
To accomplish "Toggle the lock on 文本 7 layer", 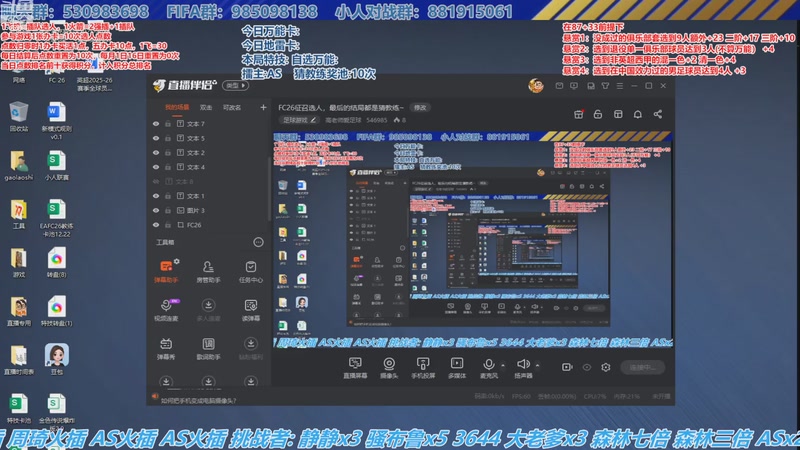I will [x=167, y=124].
